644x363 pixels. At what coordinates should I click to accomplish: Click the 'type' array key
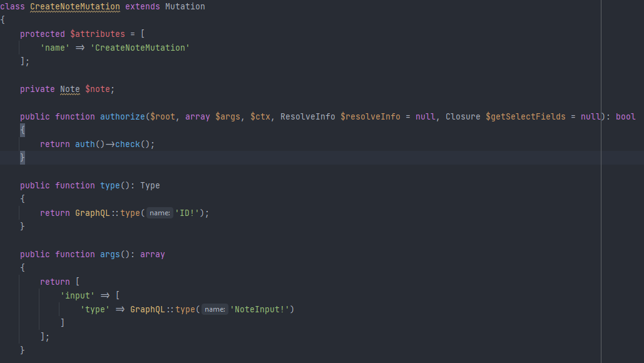pos(95,309)
